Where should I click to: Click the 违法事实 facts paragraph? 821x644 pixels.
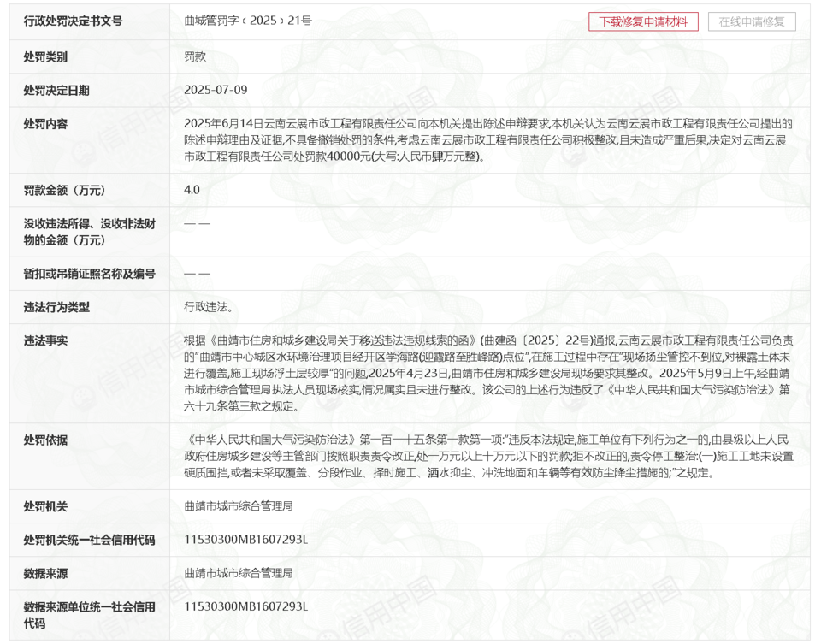point(487,373)
